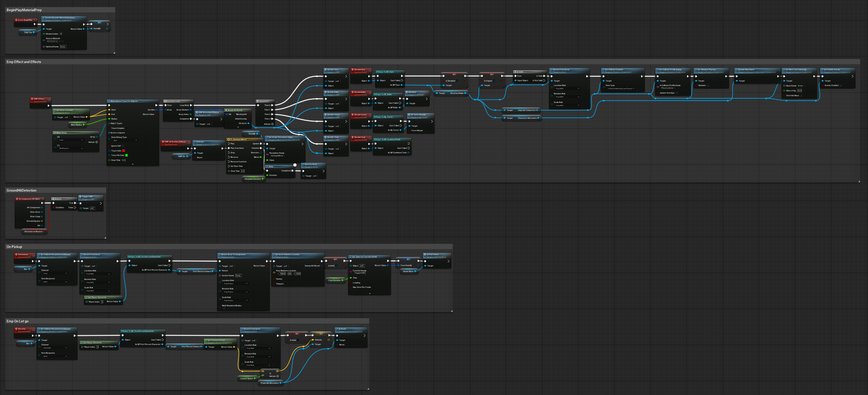The image size is (868, 395).
Task: Open the Set Collision Enabled New Type dropdown
Action: [621, 88]
